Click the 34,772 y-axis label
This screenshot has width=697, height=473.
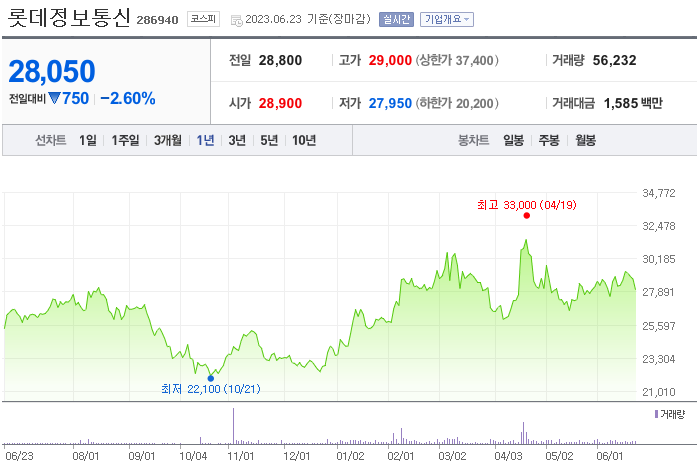(x=659, y=193)
